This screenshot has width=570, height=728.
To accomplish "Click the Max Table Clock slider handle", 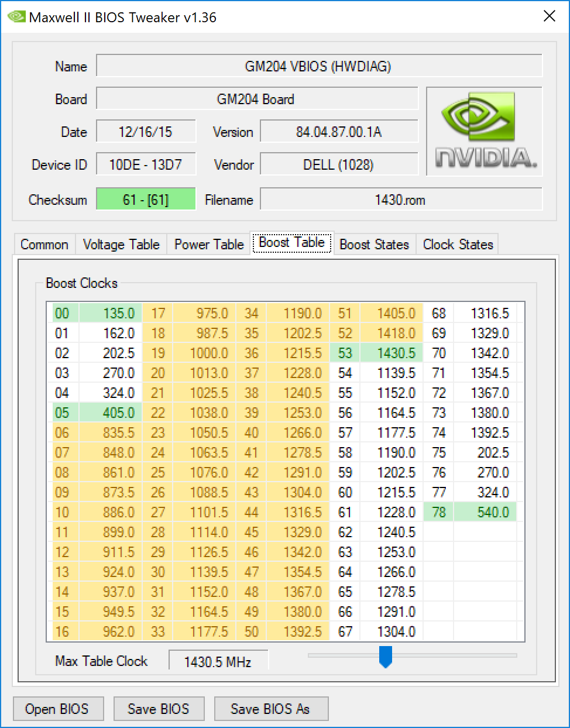I will [385, 656].
